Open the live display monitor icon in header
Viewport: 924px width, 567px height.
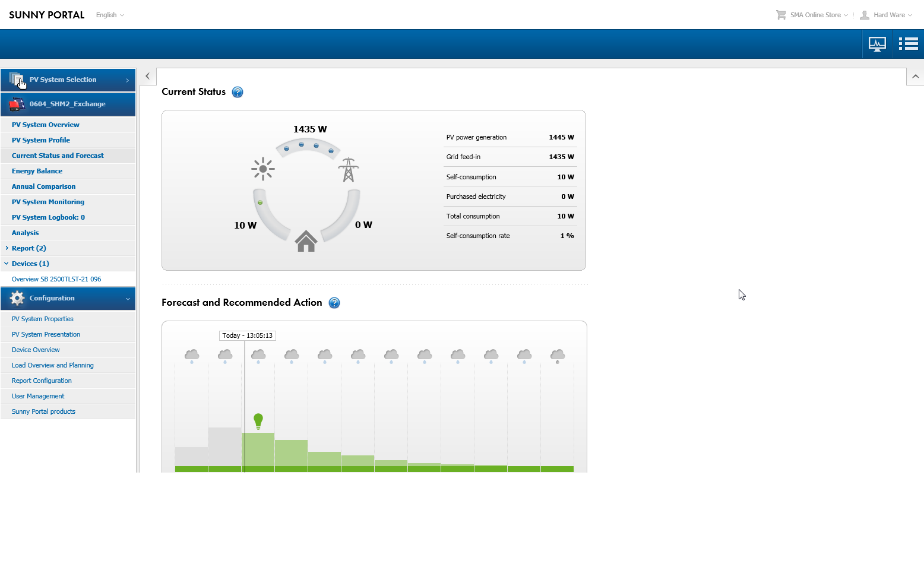tap(877, 43)
